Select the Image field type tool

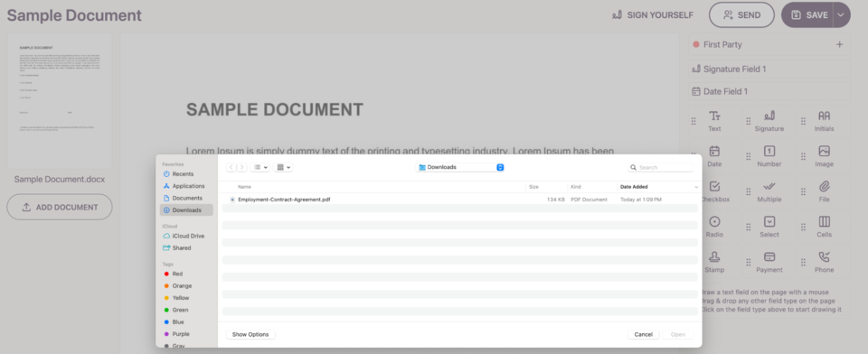click(824, 156)
